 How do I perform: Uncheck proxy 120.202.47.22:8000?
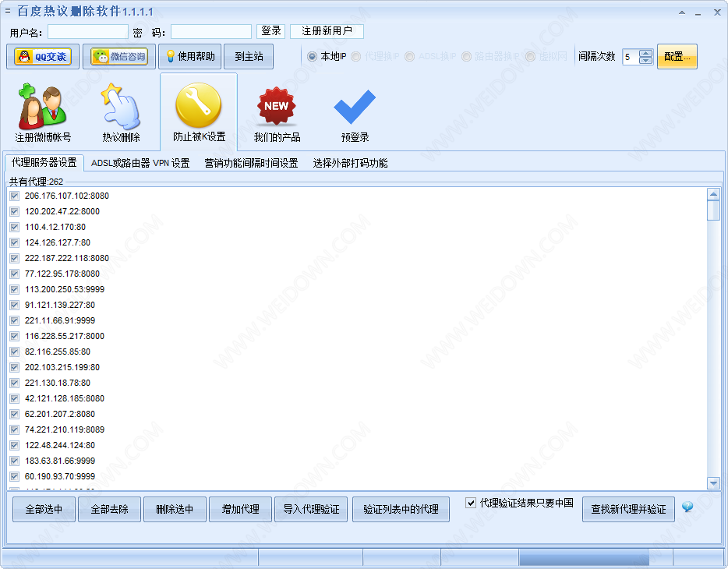tap(14, 212)
